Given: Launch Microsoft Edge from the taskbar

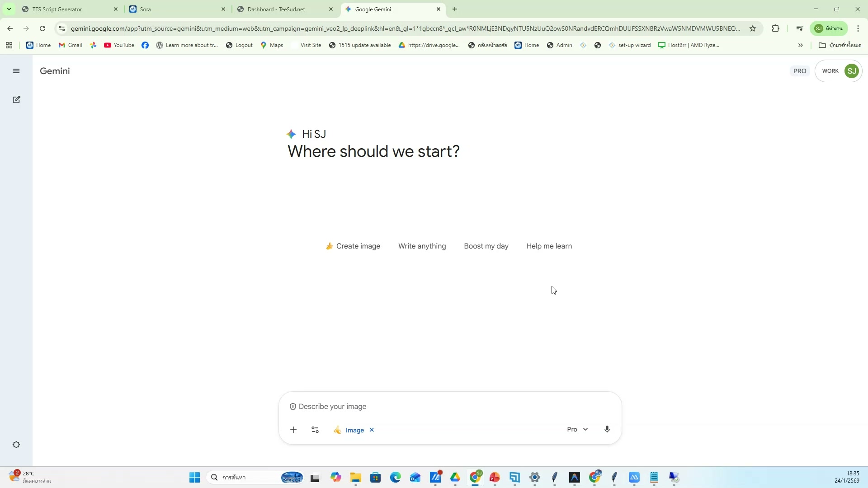Looking at the screenshot, I should [x=396, y=477].
